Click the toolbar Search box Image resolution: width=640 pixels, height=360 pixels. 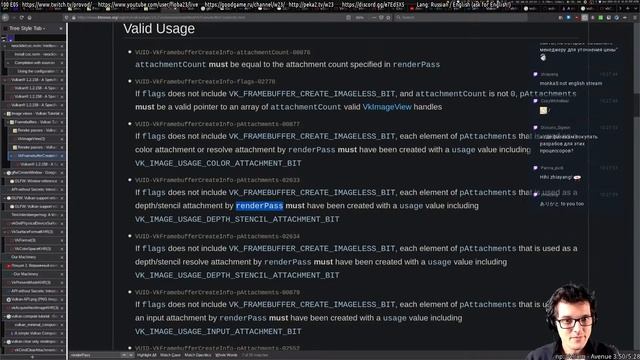tap(460, 18)
